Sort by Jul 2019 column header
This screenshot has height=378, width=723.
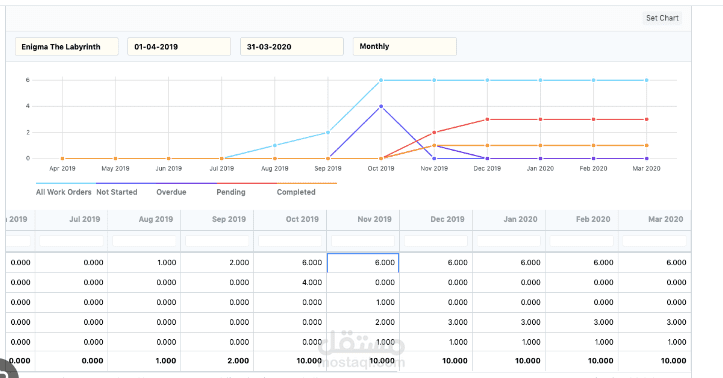[71, 219]
